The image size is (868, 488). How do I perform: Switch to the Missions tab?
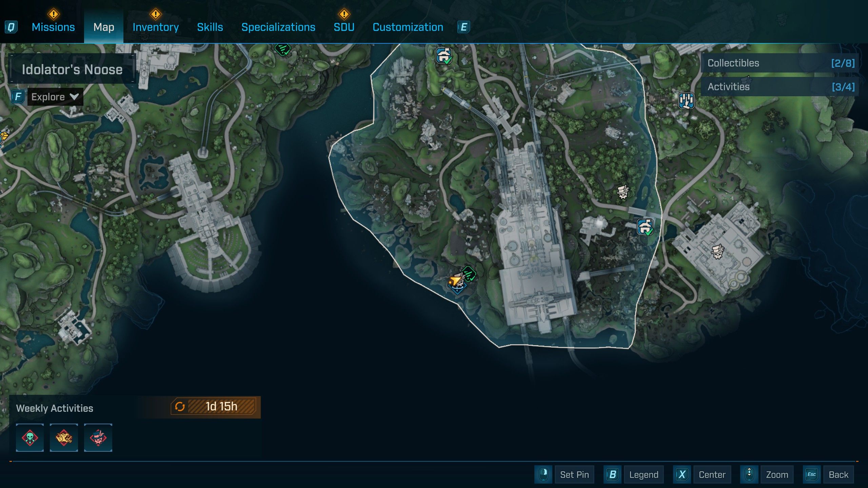point(53,27)
